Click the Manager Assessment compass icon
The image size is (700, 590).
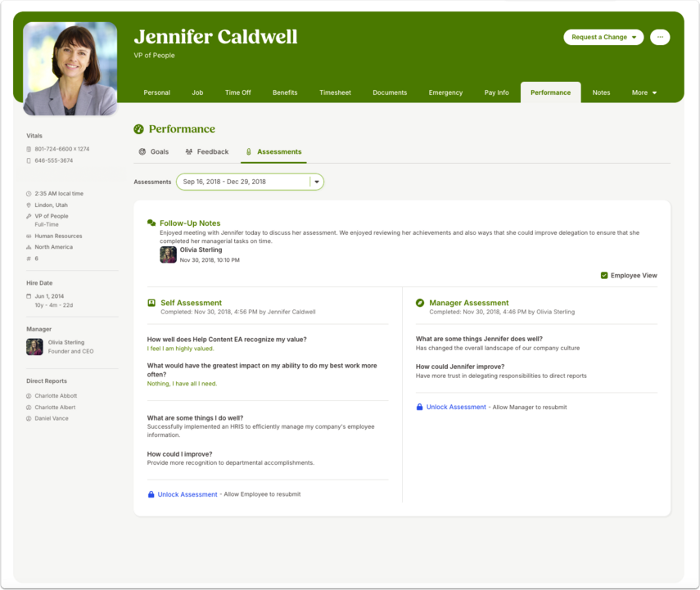[420, 303]
